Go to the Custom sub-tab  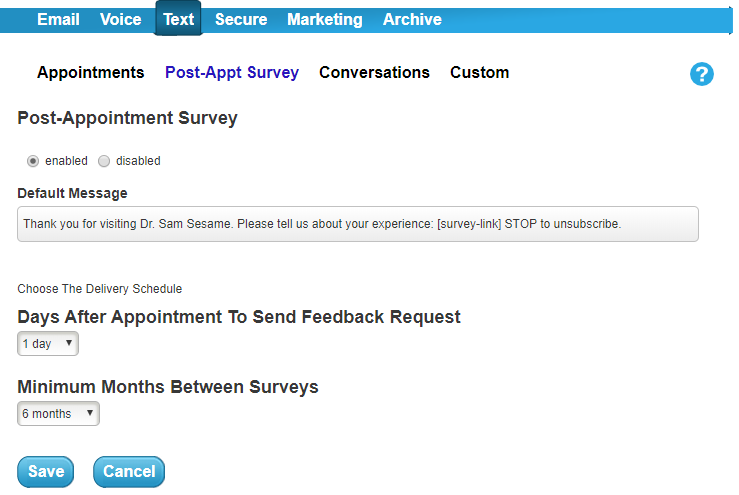coord(479,73)
